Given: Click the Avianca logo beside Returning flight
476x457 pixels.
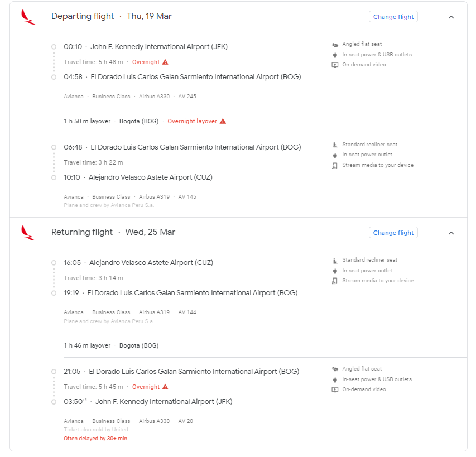Looking at the screenshot, I should pyautogui.click(x=28, y=233).
